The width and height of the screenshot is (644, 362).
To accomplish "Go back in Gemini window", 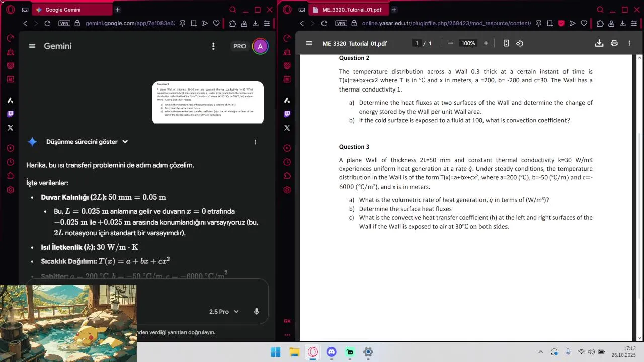I will click(x=25, y=23).
